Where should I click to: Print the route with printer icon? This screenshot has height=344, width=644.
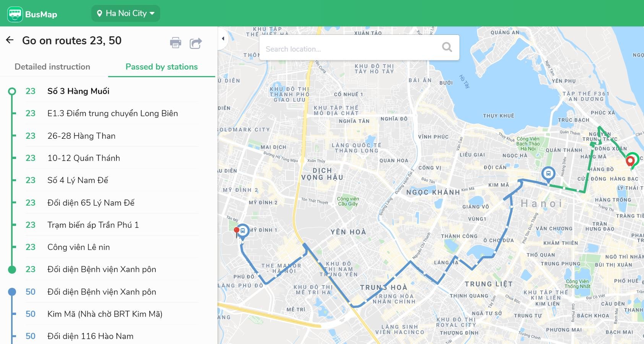click(x=175, y=43)
